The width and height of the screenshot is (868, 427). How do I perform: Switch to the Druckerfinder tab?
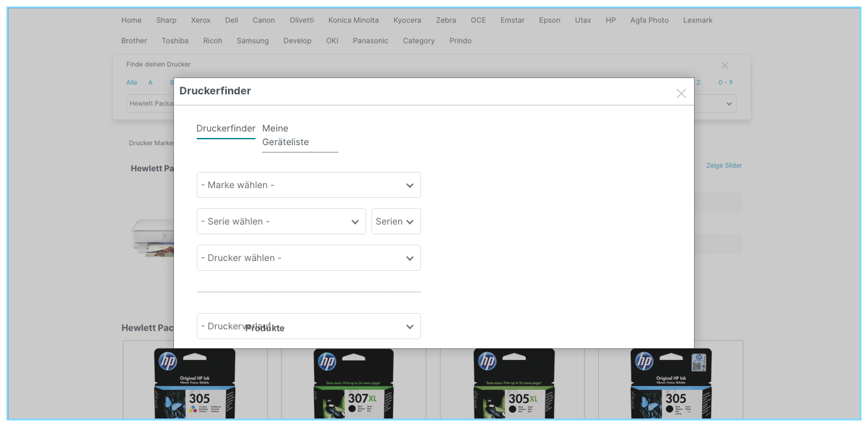click(226, 128)
